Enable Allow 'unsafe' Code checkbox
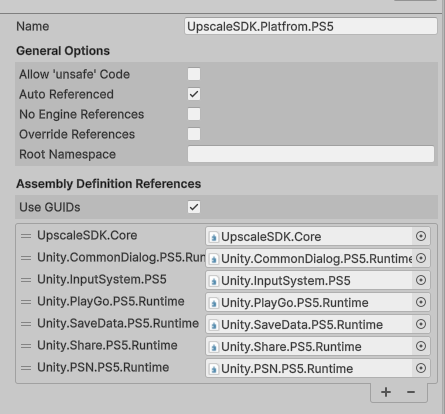This screenshot has height=414, width=445. [x=194, y=74]
